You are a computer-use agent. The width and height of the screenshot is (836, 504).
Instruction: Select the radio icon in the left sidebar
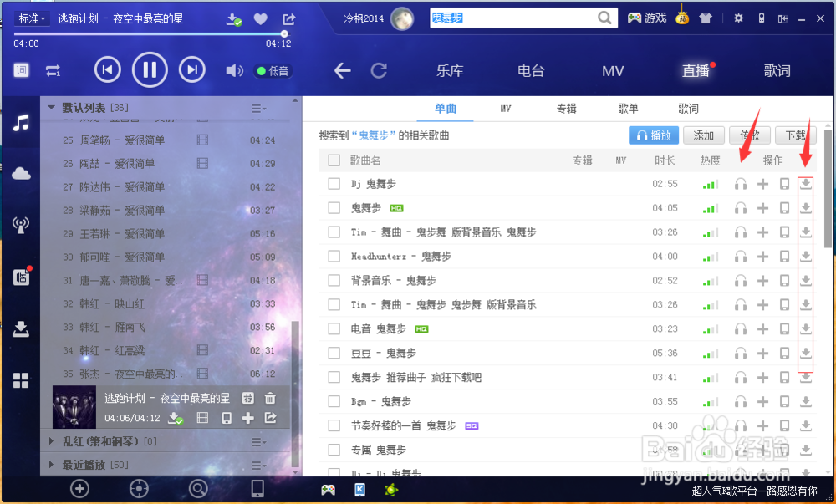[x=21, y=224]
